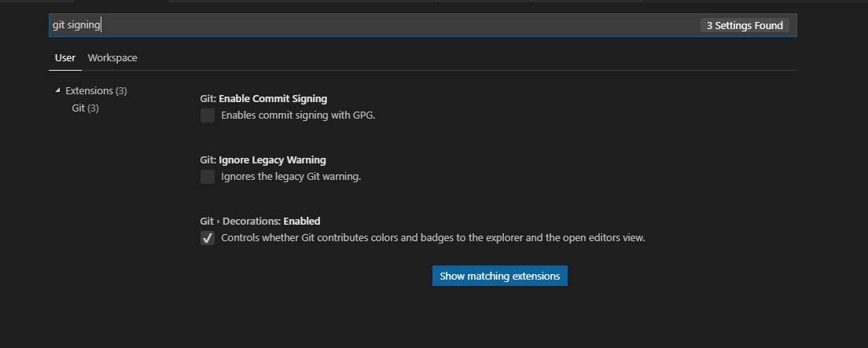Collapse the Extensions tree arrow
Viewport: 868px width, 348px height.
(x=58, y=90)
